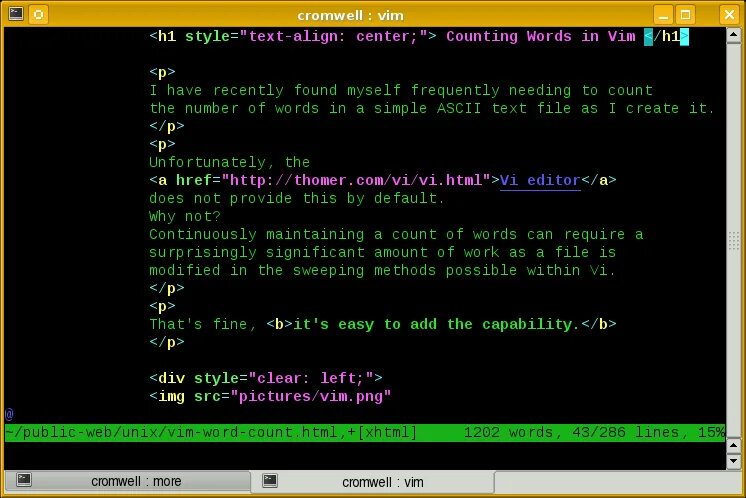Screen dimensions: 746x498
Task: Click the 'Unfortunately, the' line
Action: pos(229,163)
